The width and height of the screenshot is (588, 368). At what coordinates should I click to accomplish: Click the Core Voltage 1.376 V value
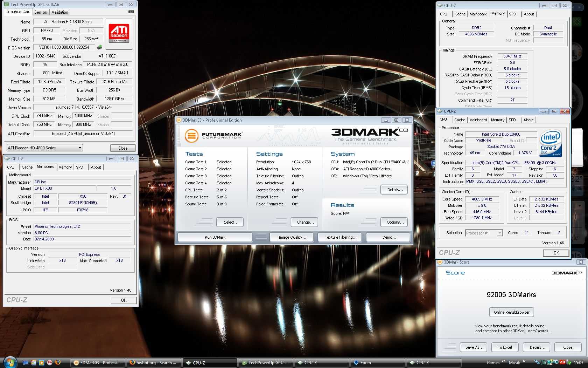click(x=525, y=153)
